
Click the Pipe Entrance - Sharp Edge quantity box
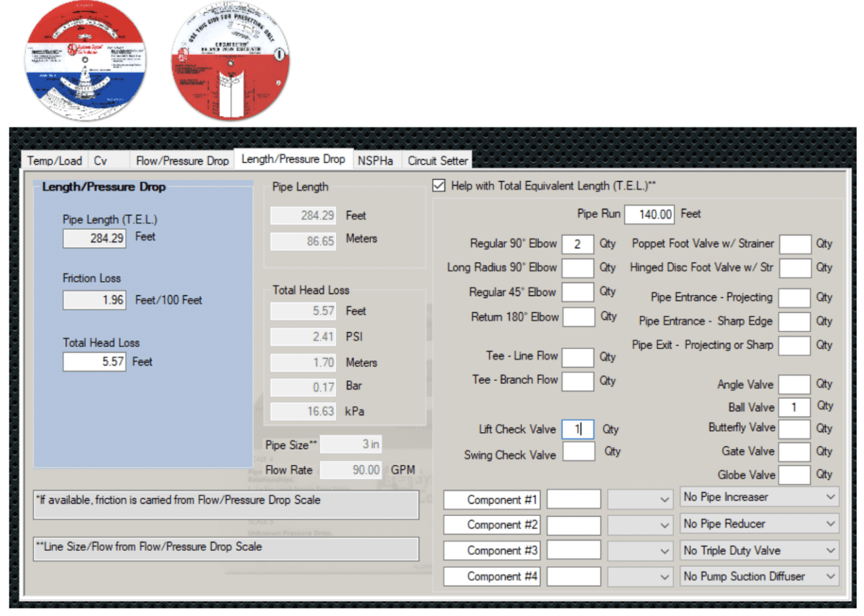[x=794, y=321]
